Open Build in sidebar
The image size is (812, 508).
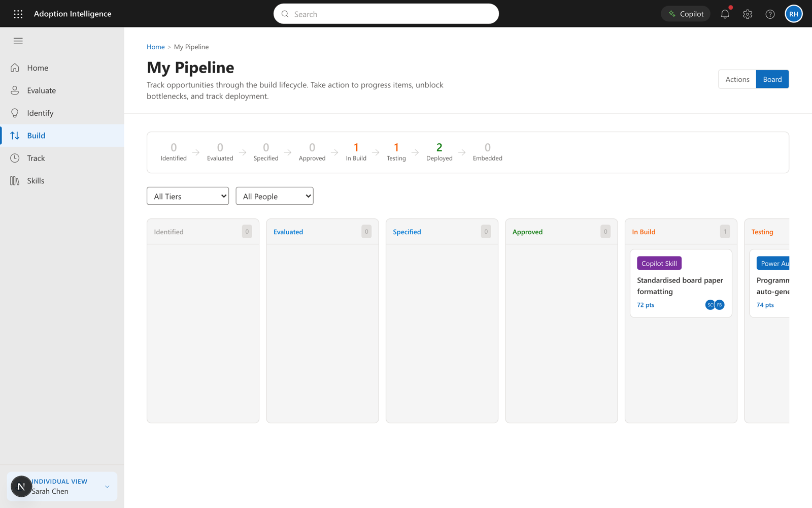(62, 136)
